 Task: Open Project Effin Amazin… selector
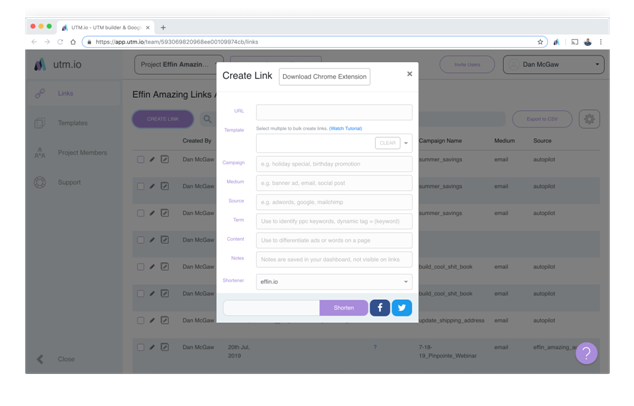pyautogui.click(x=178, y=65)
